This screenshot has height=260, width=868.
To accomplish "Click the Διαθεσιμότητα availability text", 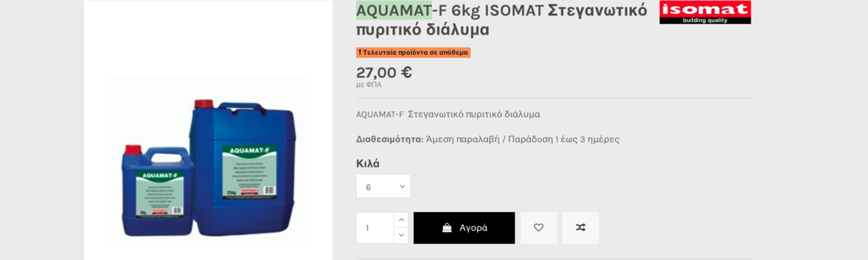I will tap(488, 139).
